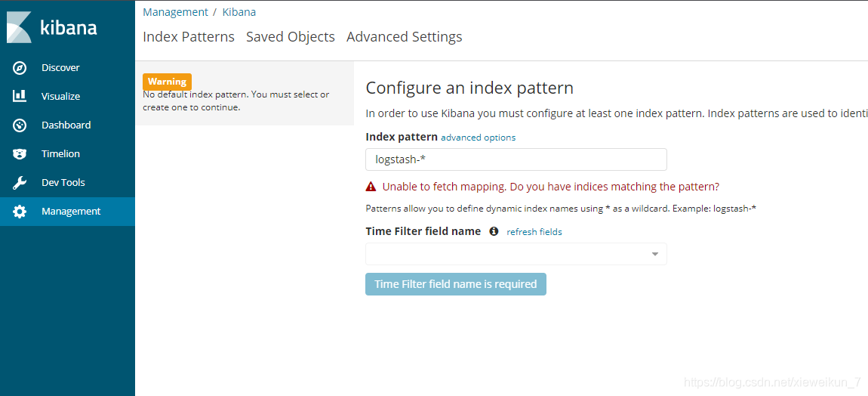Click the Management breadcrumb link

coord(175,11)
